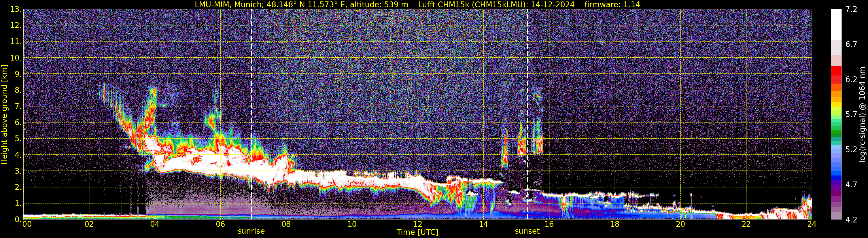
Task: Click the x-axis tick label '04'
Action: (x=155, y=224)
